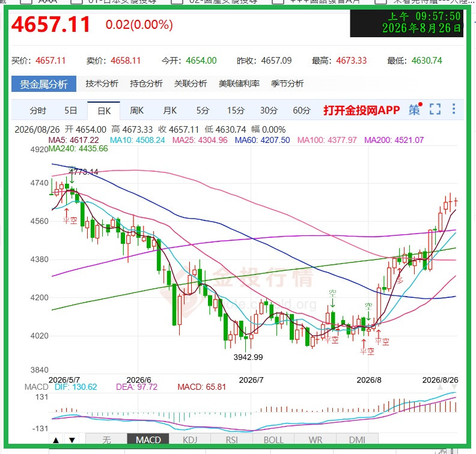
Task: Select the 15分 chart interval
Action: (x=236, y=110)
